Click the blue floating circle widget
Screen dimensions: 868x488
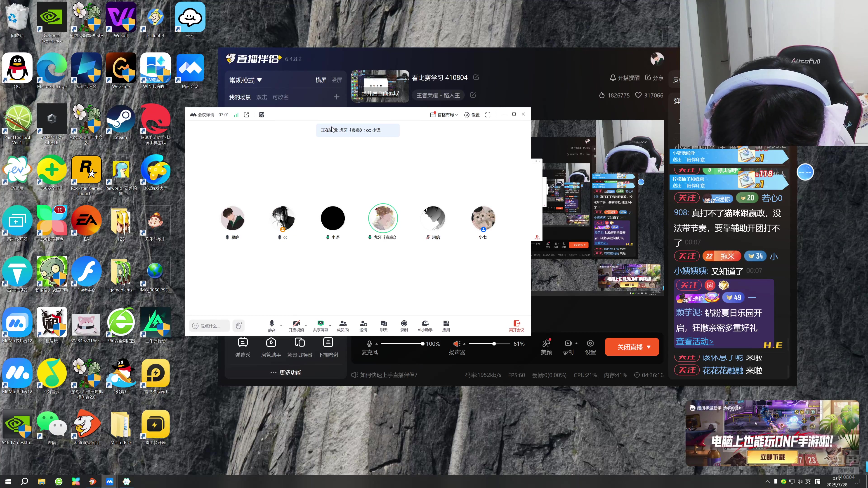[x=805, y=172]
